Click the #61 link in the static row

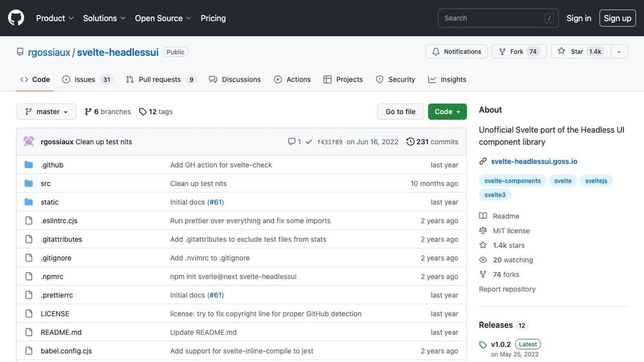click(x=215, y=202)
